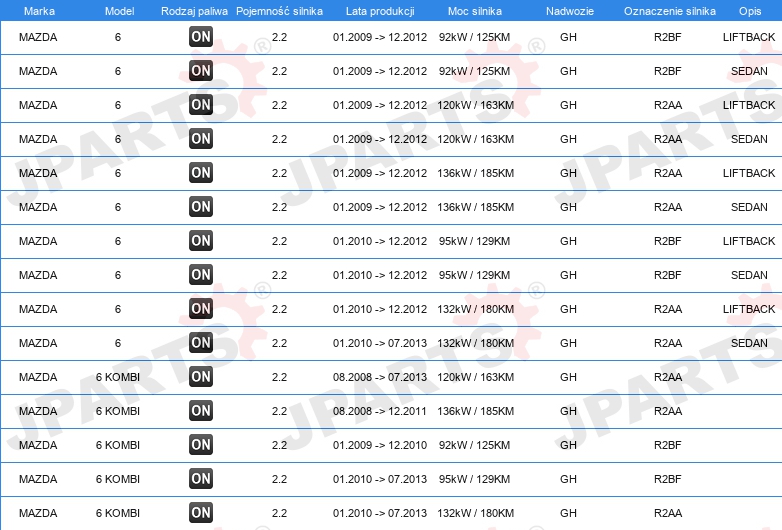
Task: Click '120kW / 163KM' in the 6 KOMBI row
Action: click(x=475, y=377)
